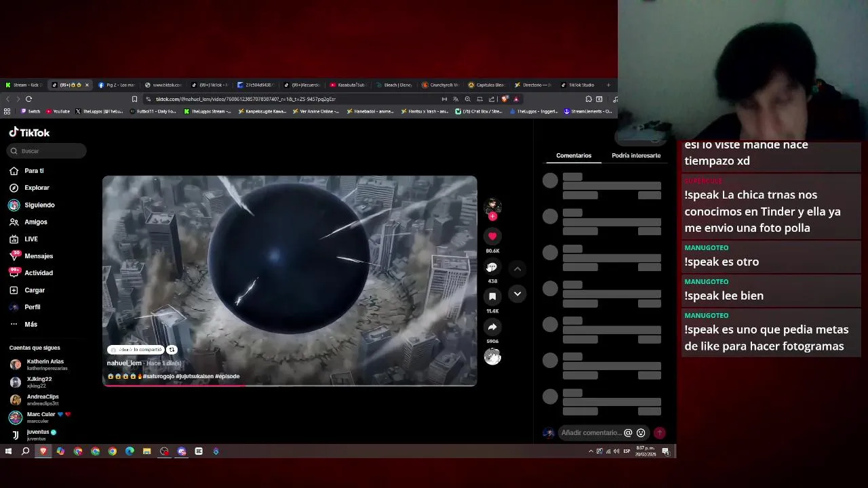Open Katherin Arias followed account
Image resolution: width=868 pixels, height=488 pixels.
[x=39, y=365]
